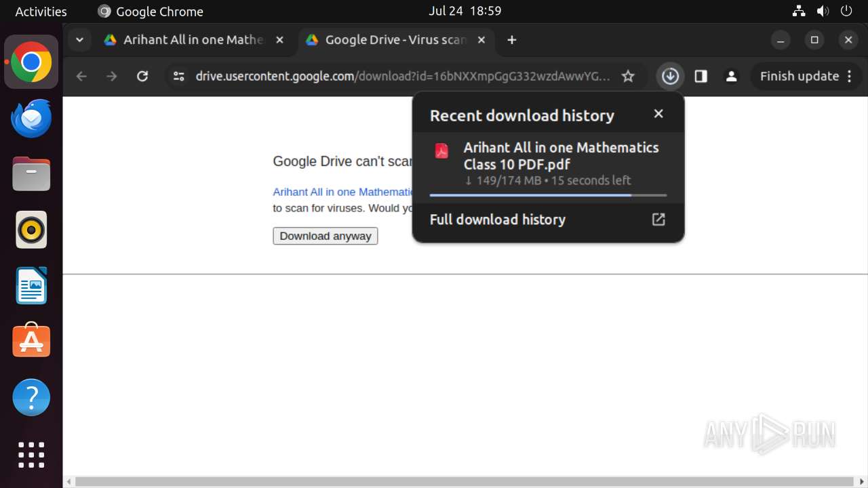Launch Thunderbird Mail from the dock
868x488 pixels.
click(x=31, y=119)
